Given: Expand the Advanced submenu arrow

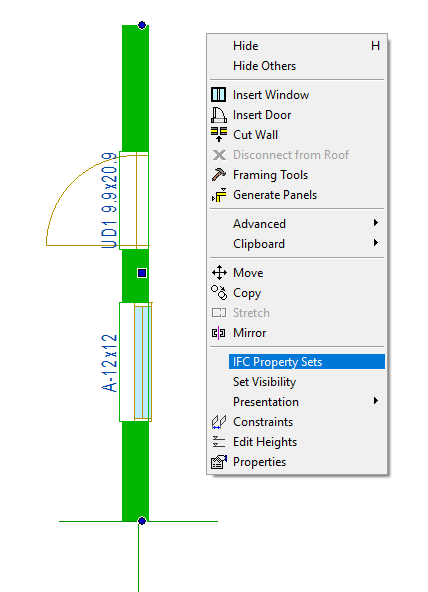Looking at the screenshot, I should coord(376,223).
